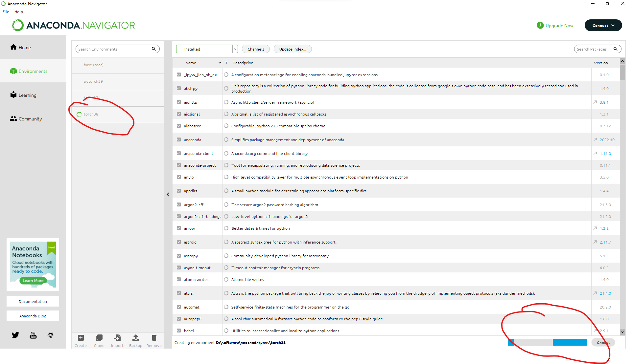Open the Channels button
Image resolution: width=631 pixels, height=364 pixels.
pyautogui.click(x=256, y=49)
